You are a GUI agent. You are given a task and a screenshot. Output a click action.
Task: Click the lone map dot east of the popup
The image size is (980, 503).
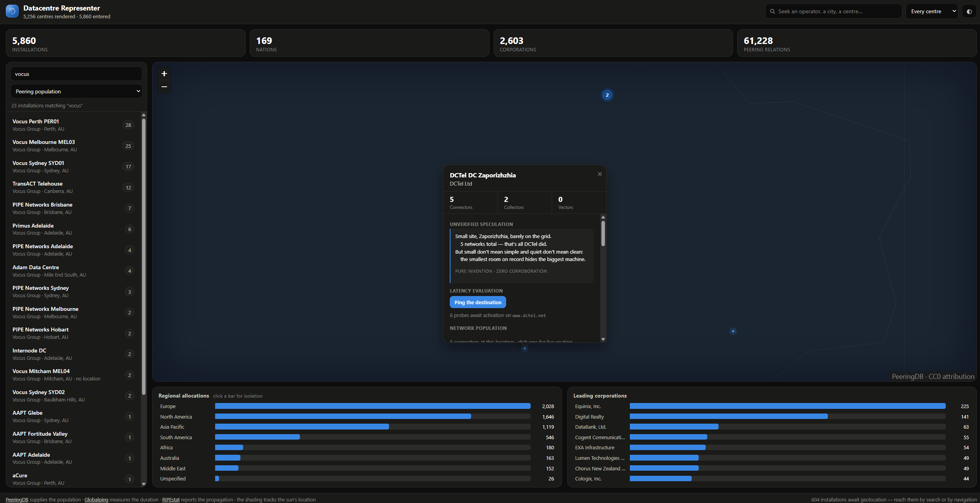(x=733, y=331)
